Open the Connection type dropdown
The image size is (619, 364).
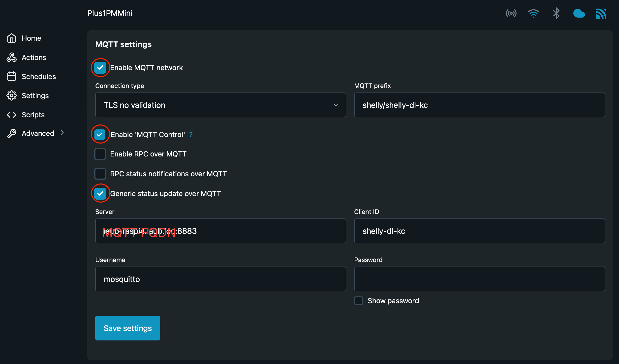coord(220,105)
